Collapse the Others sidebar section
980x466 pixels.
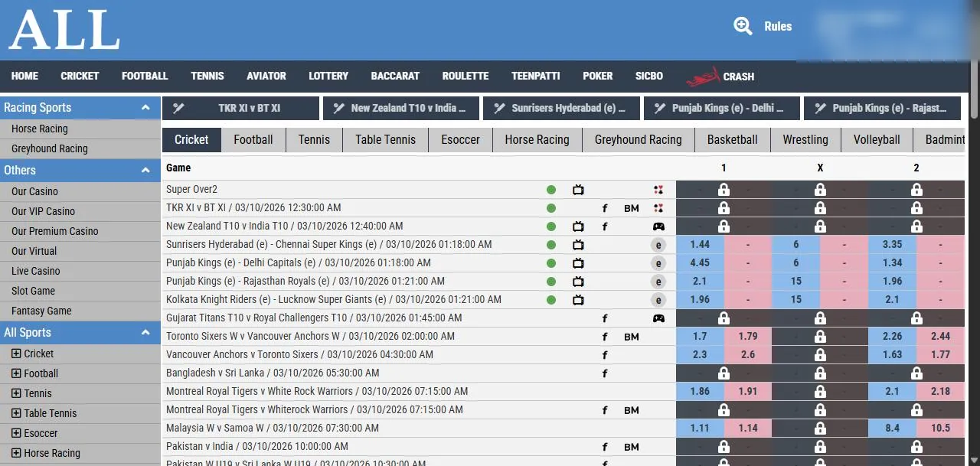145,171
